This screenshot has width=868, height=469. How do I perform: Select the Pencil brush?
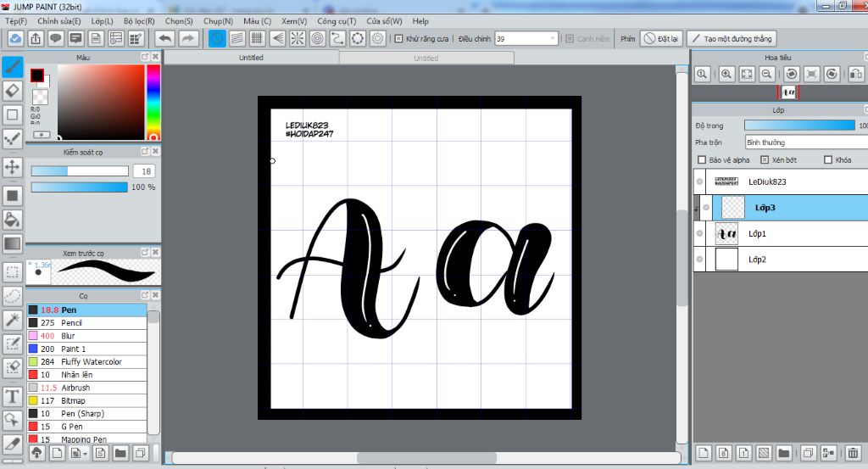[x=87, y=323]
